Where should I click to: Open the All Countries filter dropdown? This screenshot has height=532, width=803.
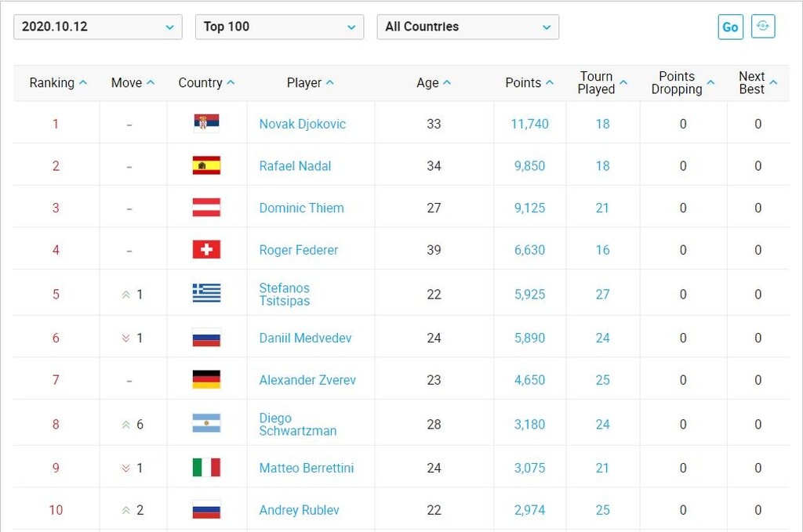coord(468,27)
